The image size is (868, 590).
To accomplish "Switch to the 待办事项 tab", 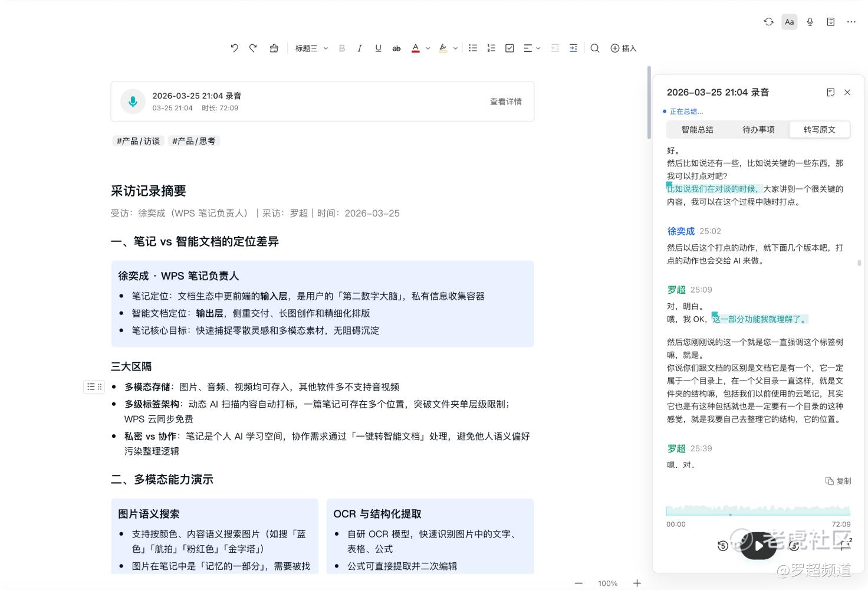I will click(758, 130).
